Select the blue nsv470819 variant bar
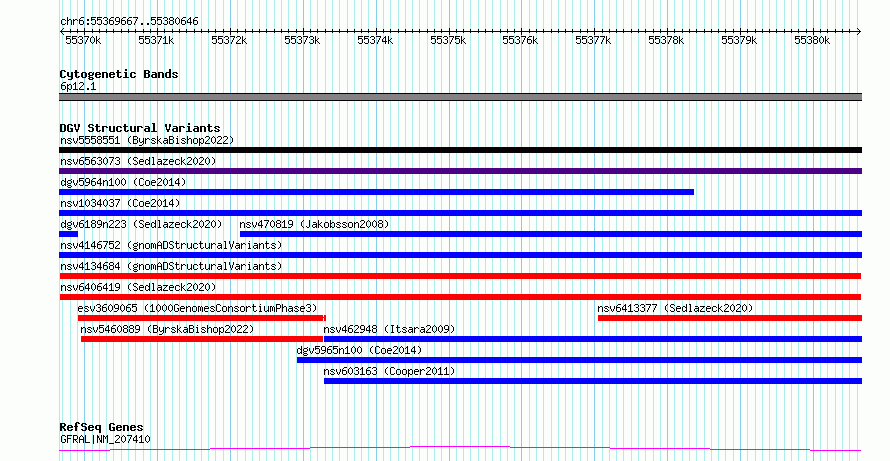 click(x=551, y=234)
